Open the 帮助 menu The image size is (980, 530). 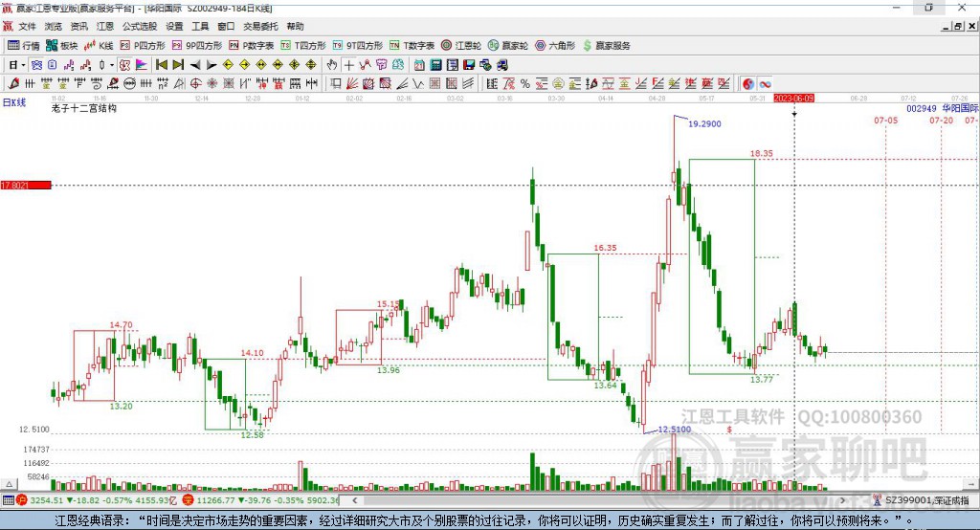tap(295, 26)
